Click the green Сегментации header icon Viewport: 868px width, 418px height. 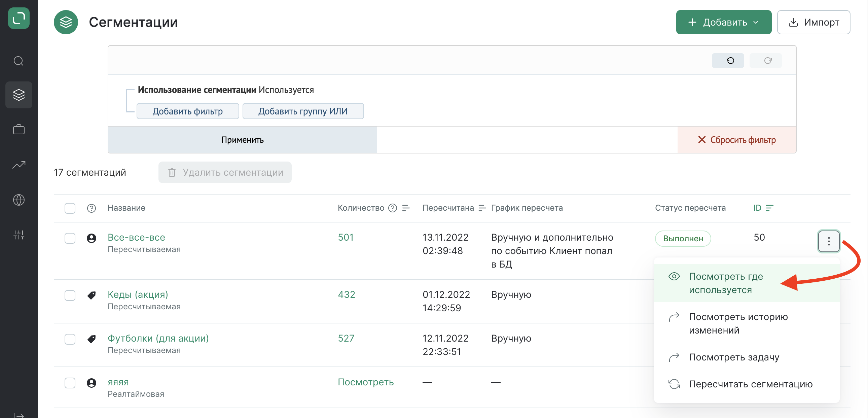coord(66,22)
